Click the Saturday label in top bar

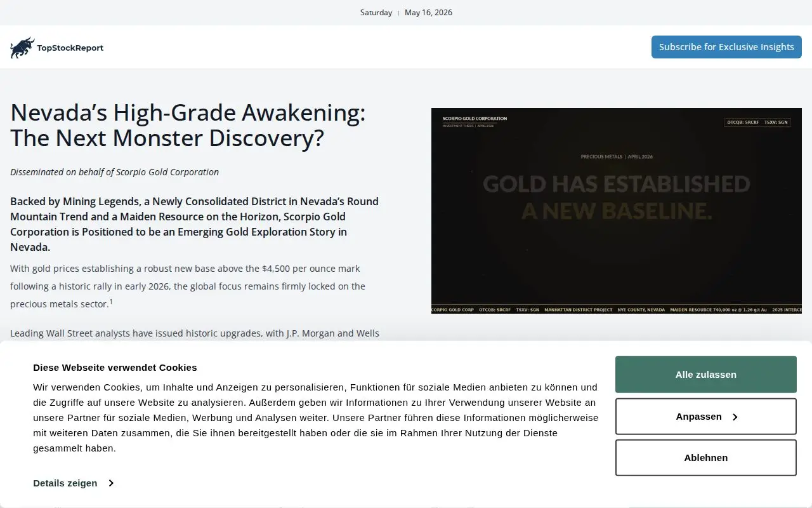pos(376,13)
